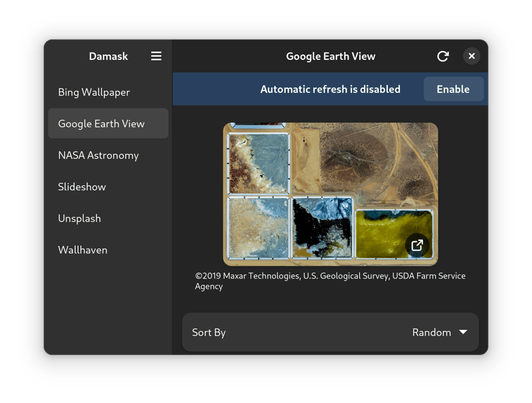Open the Slideshow source
This screenshot has height=403, width=532.
pos(82,187)
